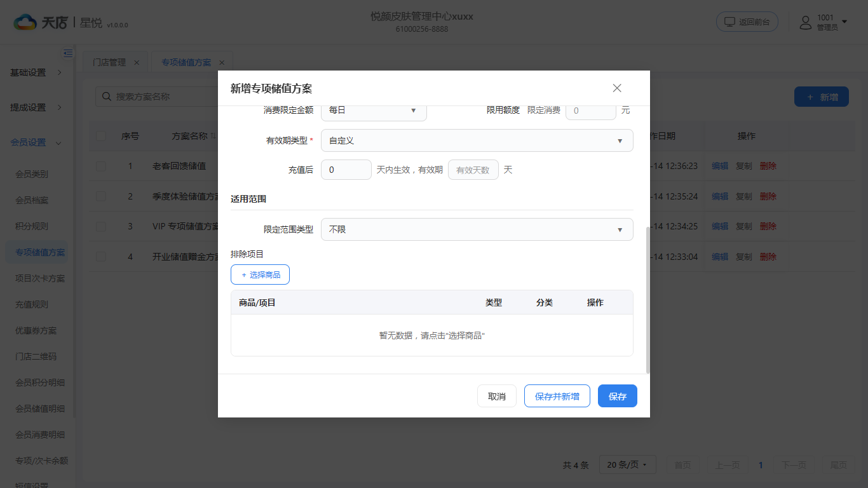
Task: Close the 门店管理 tab with its X
Action: click(137, 62)
